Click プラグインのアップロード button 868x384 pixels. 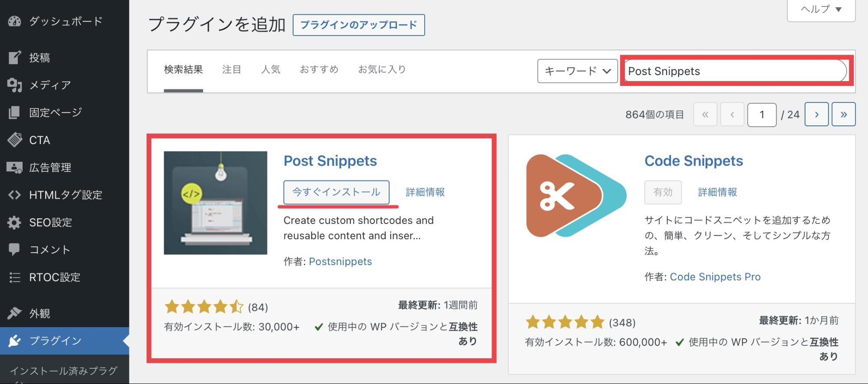(x=359, y=25)
